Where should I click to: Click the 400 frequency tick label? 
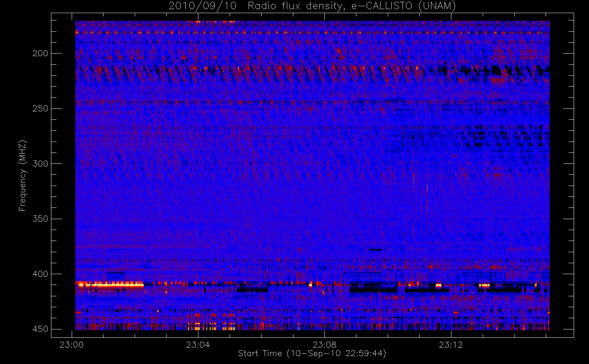click(40, 274)
